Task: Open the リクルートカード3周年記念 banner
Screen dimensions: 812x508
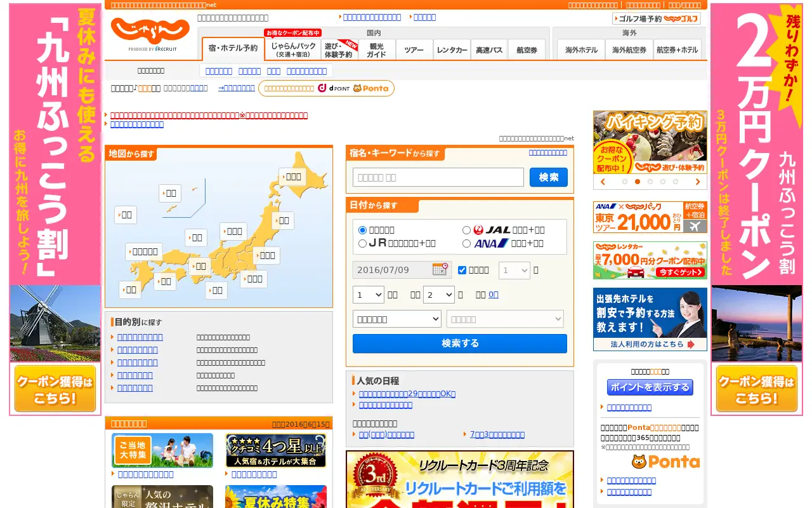Action: coord(460,479)
